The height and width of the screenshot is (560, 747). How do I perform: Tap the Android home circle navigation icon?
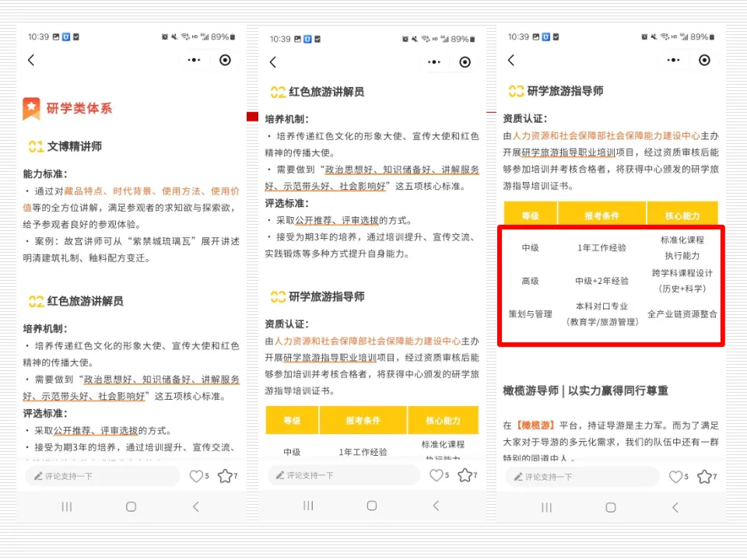tap(131, 507)
